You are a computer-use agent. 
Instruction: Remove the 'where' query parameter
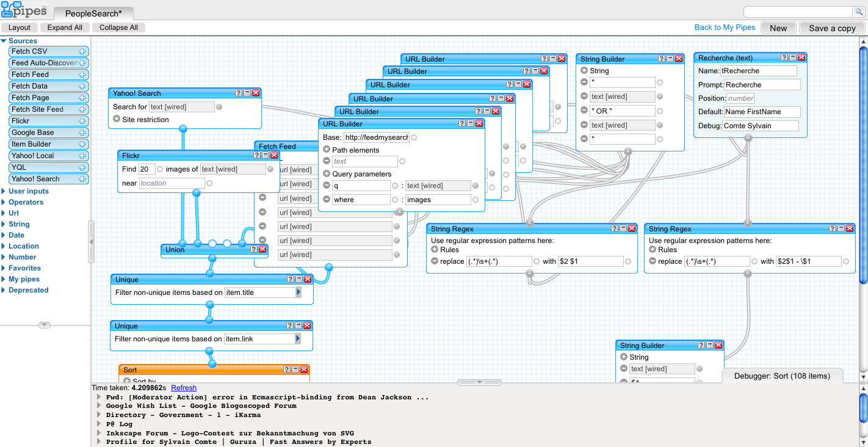[x=327, y=200]
